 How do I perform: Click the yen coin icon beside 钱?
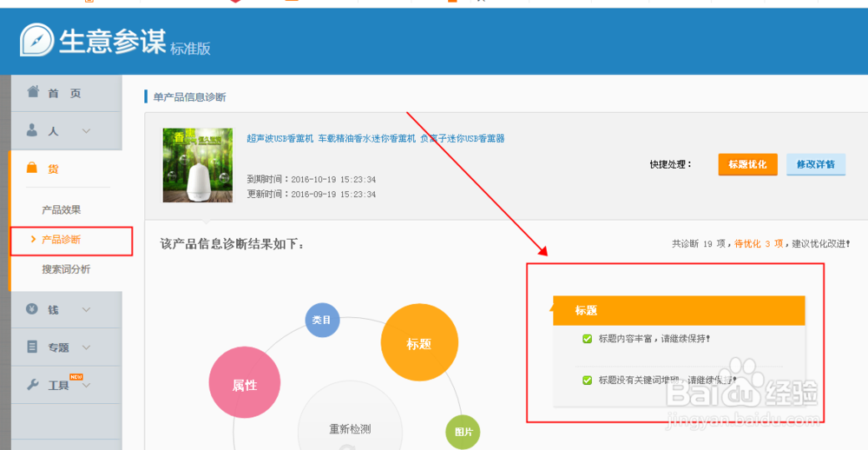[33, 309]
